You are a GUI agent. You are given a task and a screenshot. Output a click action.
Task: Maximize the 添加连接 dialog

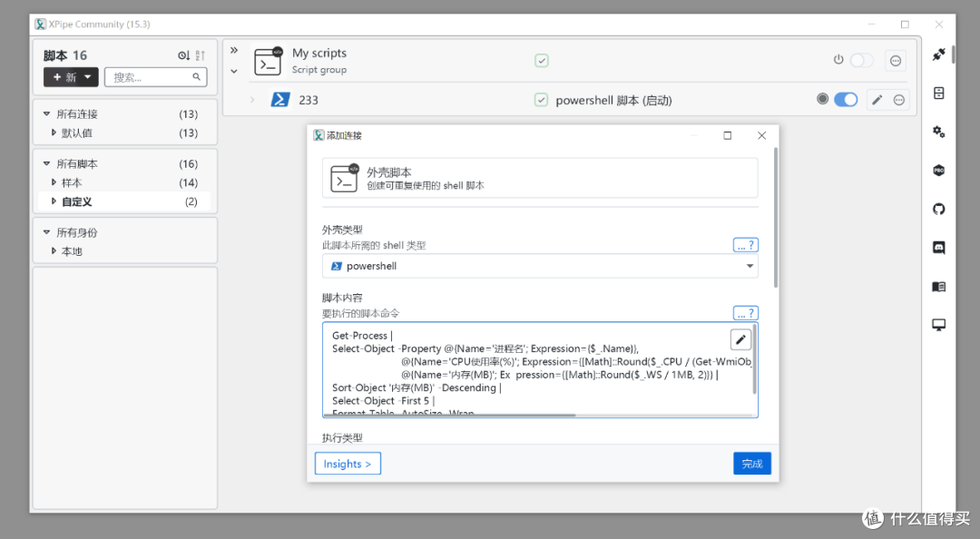coord(728,136)
